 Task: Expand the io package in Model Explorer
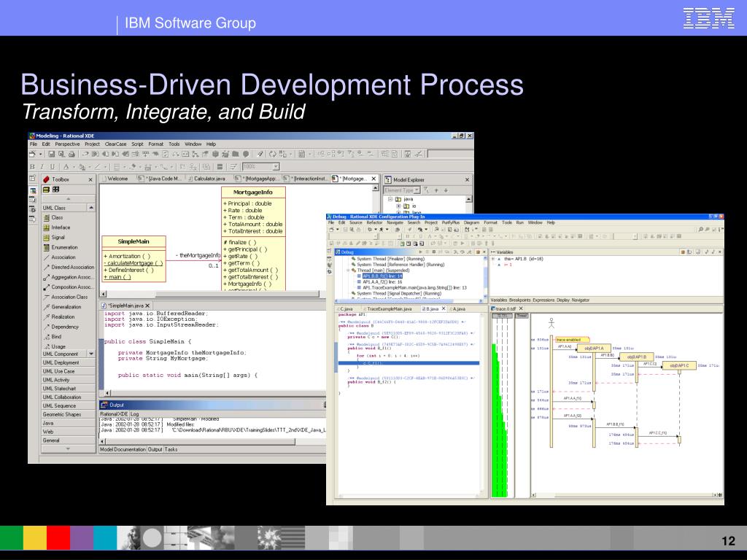pos(399,206)
